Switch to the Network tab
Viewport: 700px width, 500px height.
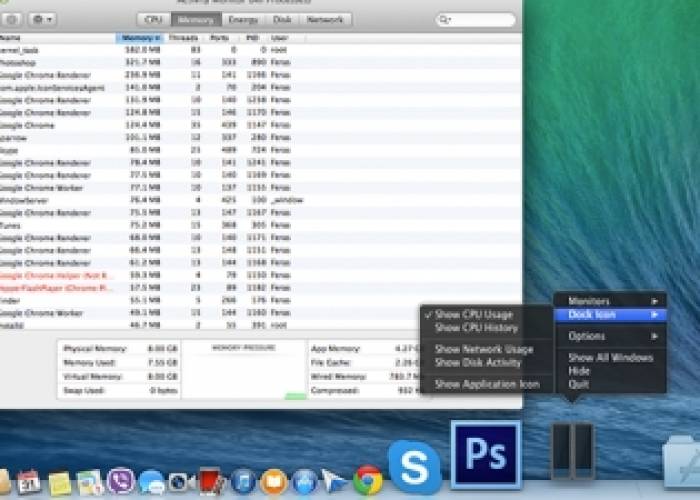click(x=325, y=20)
